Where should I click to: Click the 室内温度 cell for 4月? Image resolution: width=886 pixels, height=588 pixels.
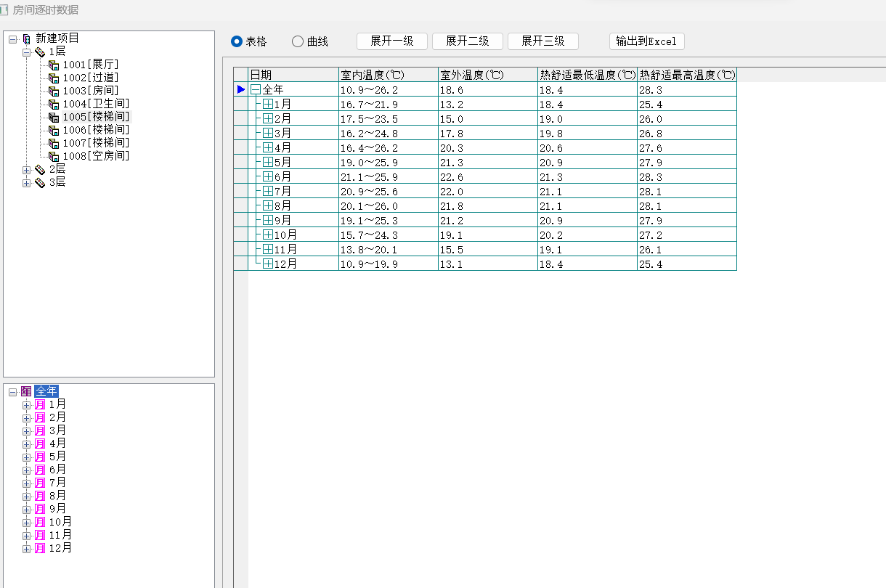(388, 147)
